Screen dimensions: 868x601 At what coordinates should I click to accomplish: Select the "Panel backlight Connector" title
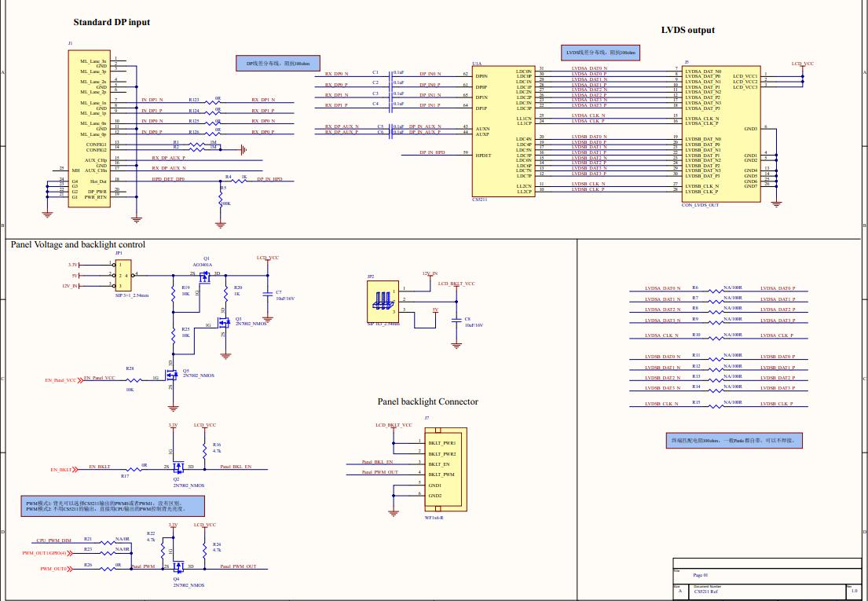(427, 401)
